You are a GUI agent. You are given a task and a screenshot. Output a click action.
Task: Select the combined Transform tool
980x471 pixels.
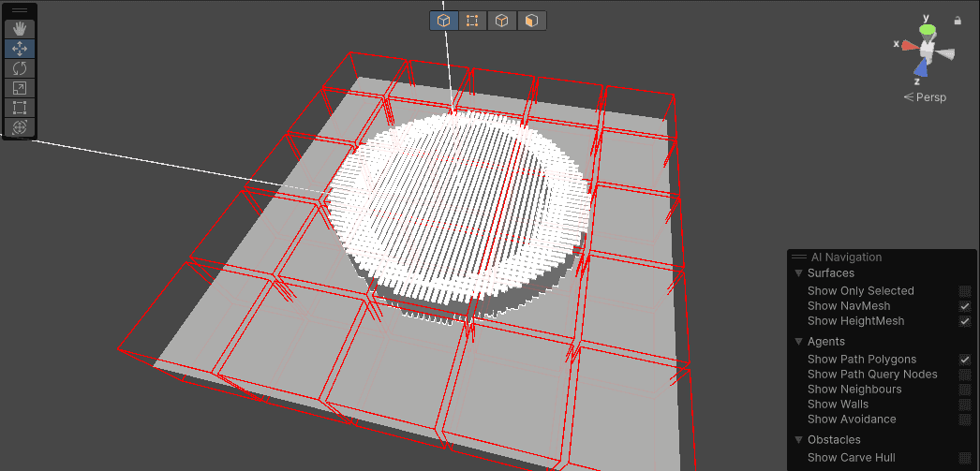tap(20, 127)
